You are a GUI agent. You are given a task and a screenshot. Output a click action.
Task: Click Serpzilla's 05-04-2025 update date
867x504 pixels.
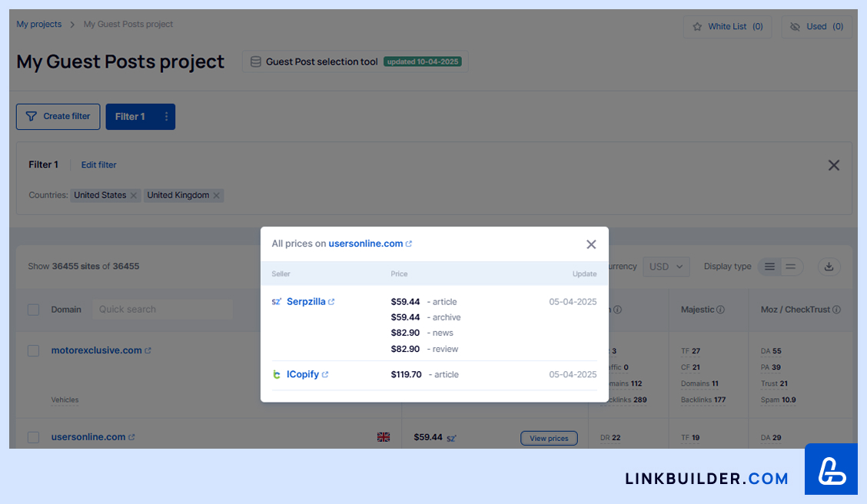point(573,302)
